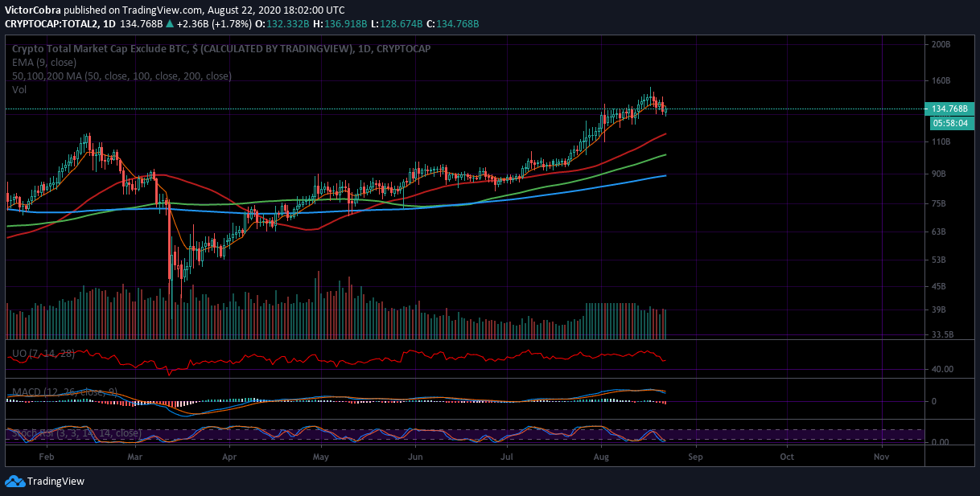Click the Nov label on the time axis
This screenshot has width=980, height=496.
pos(881,456)
